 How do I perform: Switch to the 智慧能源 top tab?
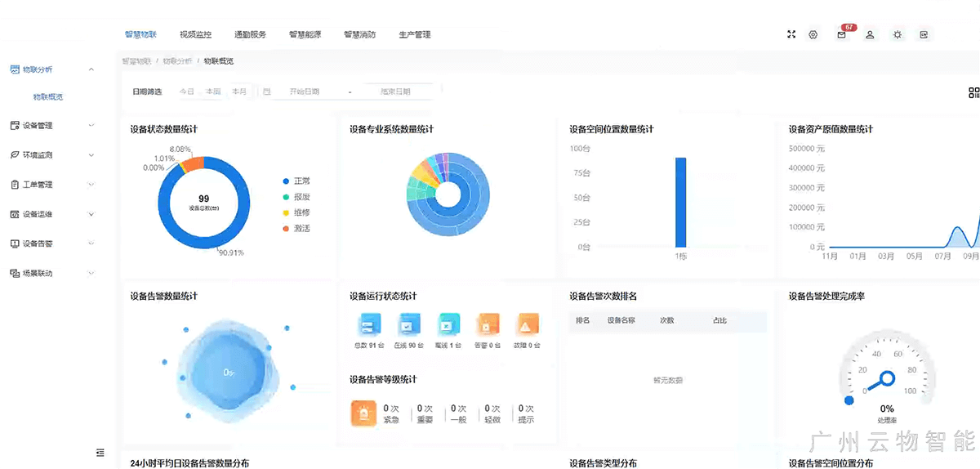305,35
